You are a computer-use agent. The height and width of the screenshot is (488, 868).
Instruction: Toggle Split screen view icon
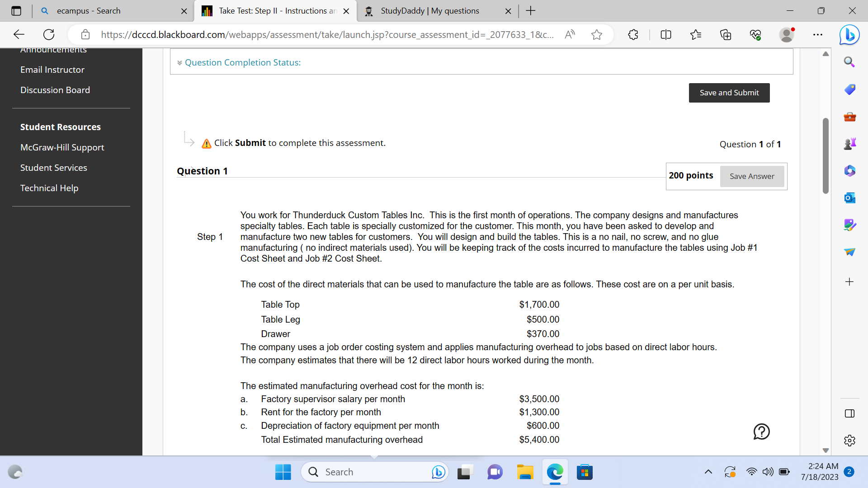tap(665, 34)
